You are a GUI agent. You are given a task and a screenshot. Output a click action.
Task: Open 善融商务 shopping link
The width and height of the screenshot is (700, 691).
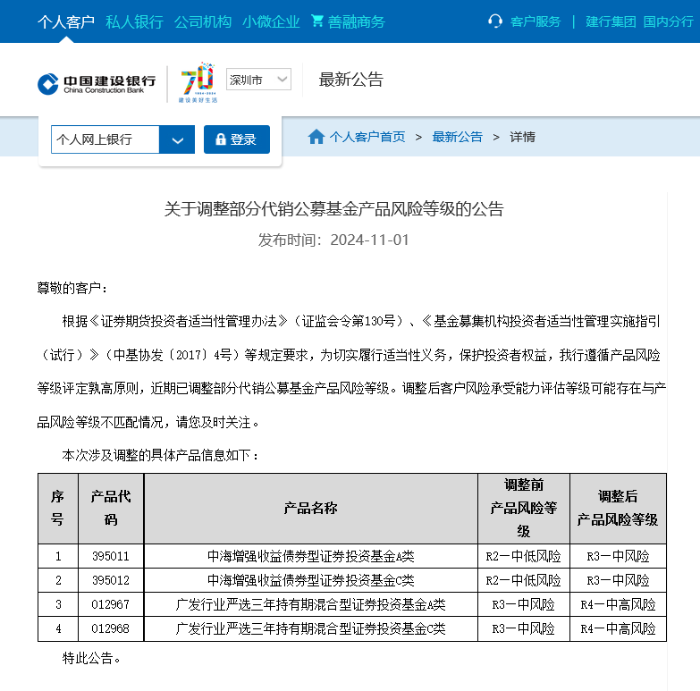click(356, 21)
